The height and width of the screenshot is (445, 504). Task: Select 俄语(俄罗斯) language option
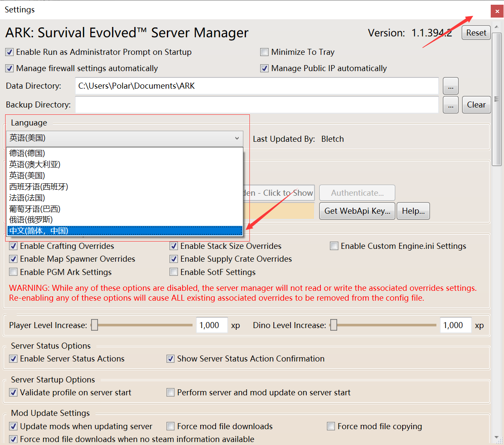point(125,220)
